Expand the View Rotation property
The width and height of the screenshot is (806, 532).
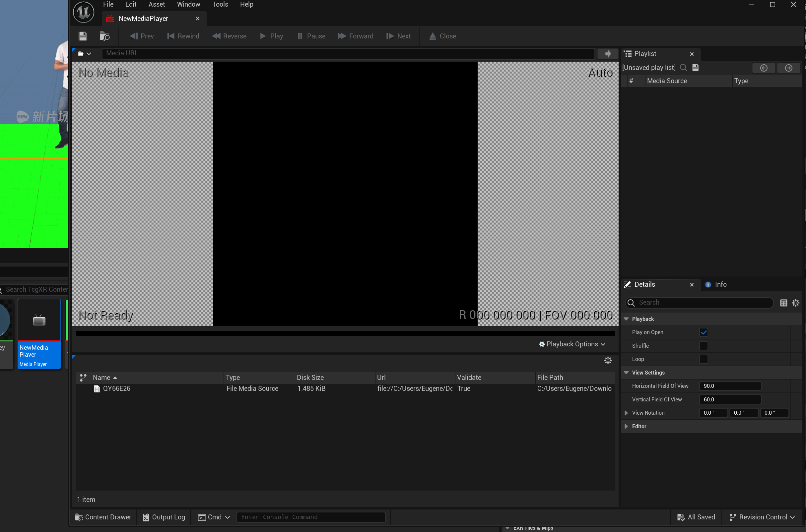[626, 413]
